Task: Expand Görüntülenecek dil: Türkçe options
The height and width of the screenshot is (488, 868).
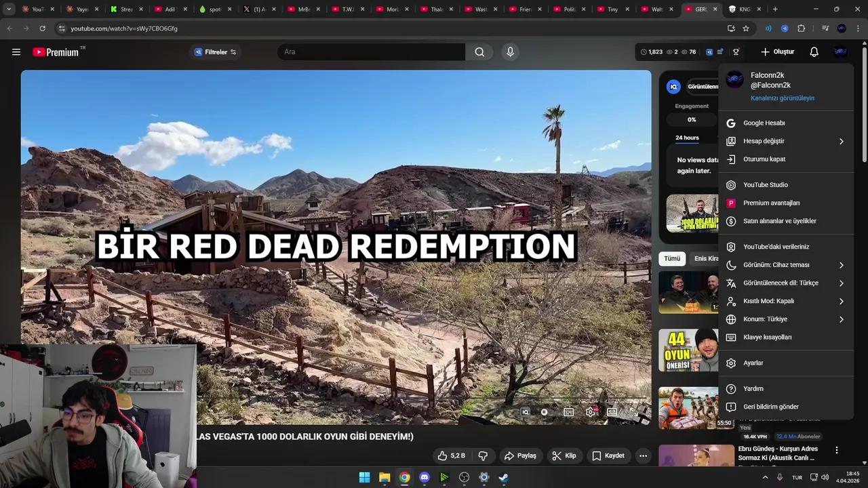Action: coord(785,283)
